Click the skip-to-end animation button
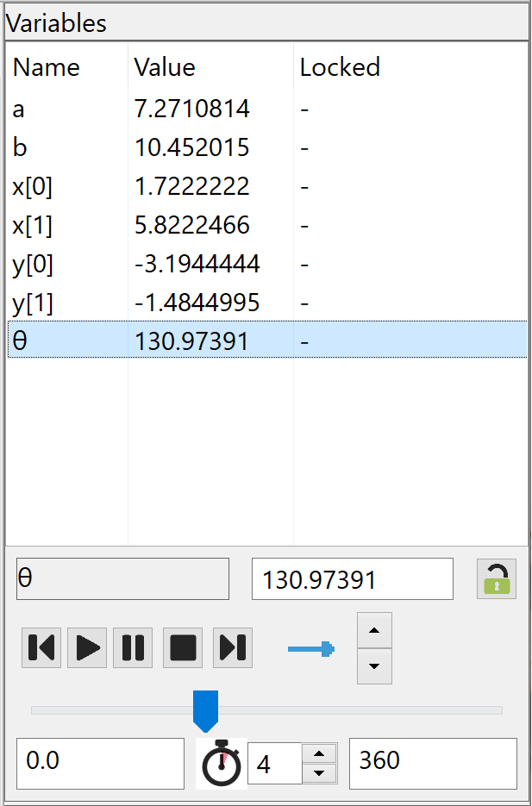 pyautogui.click(x=233, y=647)
